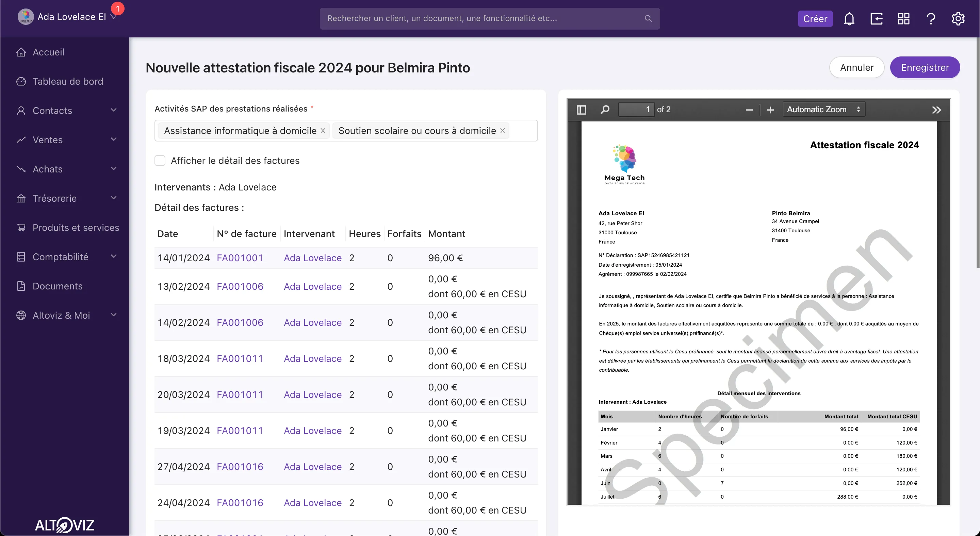Image resolution: width=980 pixels, height=536 pixels.
Task: Click the 96,00 € amount cell
Action: pyautogui.click(x=445, y=258)
